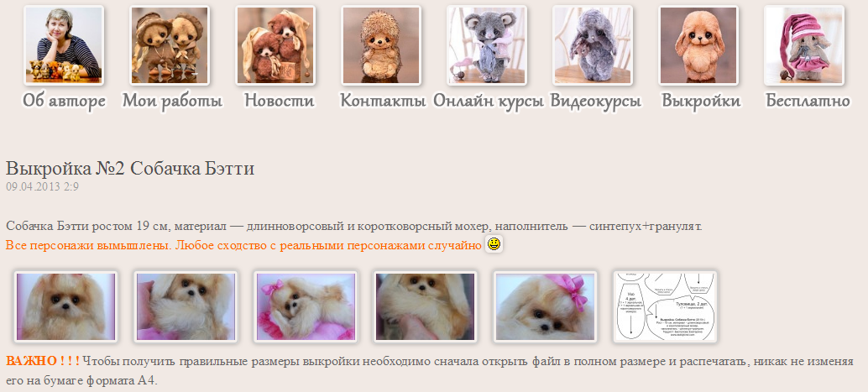Click the hedgehog image above Контакты

(x=381, y=45)
